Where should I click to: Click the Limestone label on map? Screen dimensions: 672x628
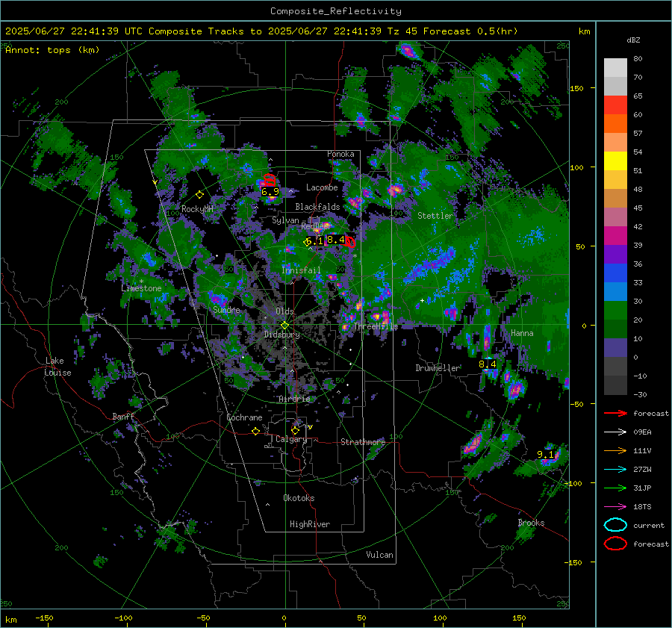pyautogui.click(x=141, y=288)
